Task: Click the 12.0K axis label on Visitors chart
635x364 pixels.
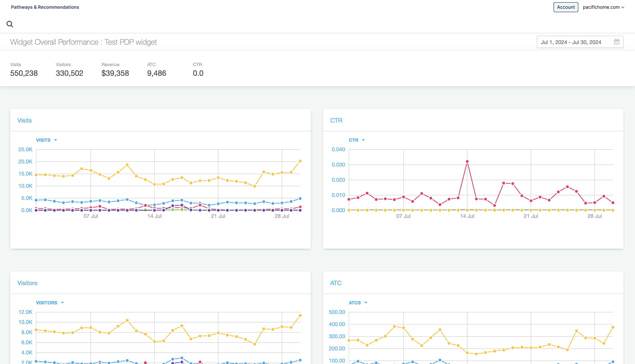Action: pyautogui.click(x=25, y=312)
